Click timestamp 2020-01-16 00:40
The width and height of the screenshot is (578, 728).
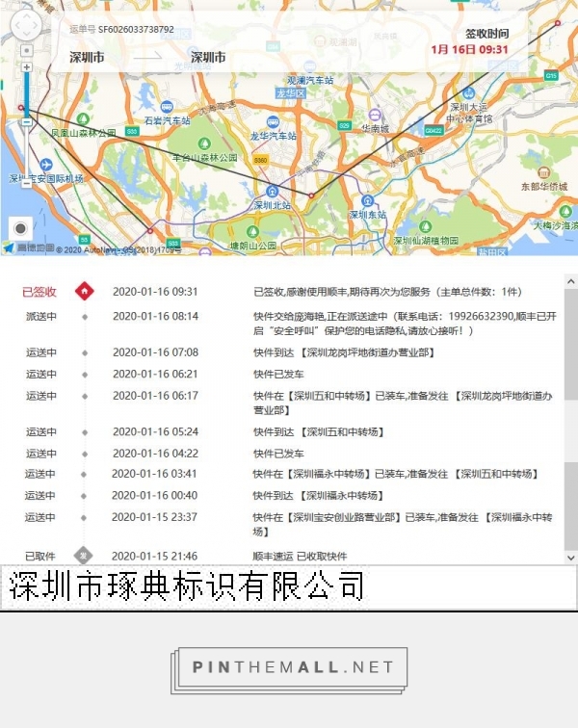pos(154,495)
